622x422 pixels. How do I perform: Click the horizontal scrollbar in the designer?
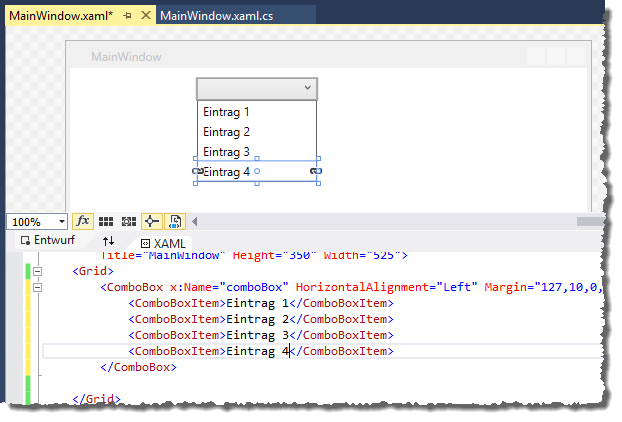(400, 221)
